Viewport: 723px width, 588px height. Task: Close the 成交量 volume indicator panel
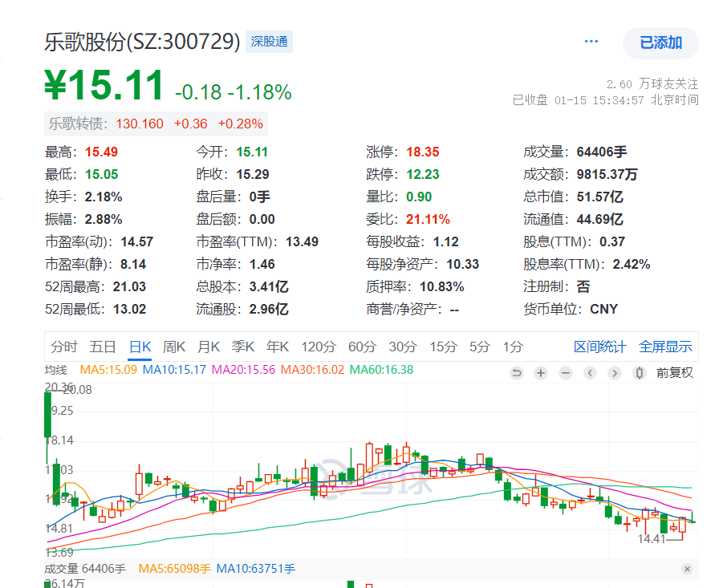point(687,569)
